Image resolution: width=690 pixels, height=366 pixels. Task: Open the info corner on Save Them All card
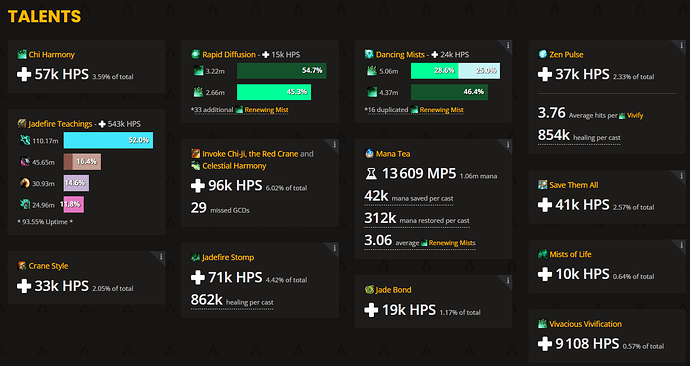click(x=681, y=176)
